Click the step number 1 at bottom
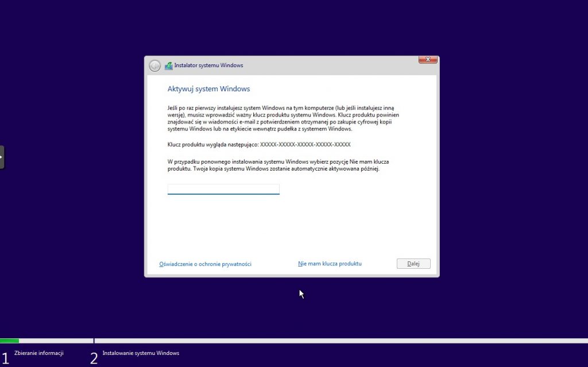The height and width of the screenshot is (367, 588). point(5,358)
